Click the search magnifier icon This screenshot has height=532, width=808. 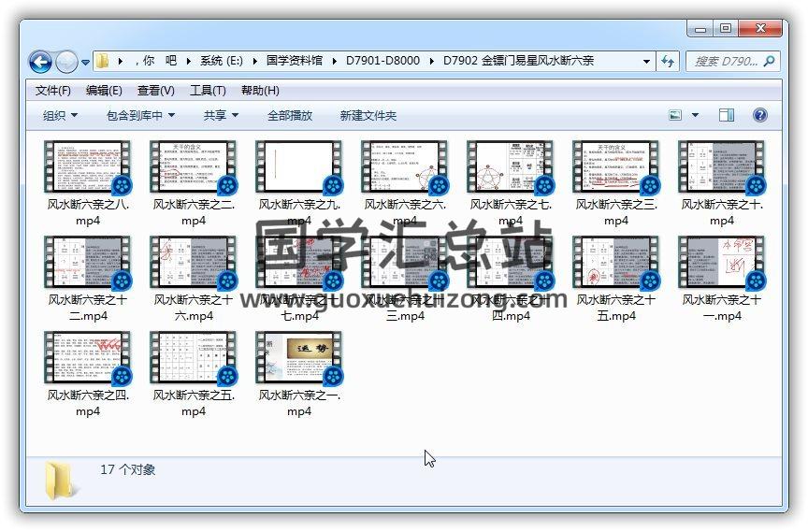pyautogui.click(x=770, y=62)
